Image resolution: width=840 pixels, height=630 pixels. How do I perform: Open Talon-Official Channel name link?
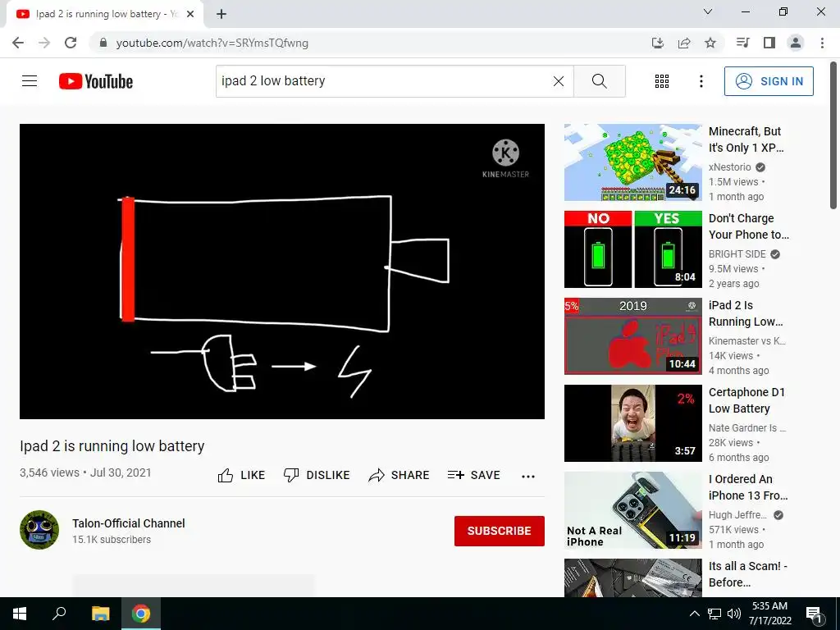[129, 523]
